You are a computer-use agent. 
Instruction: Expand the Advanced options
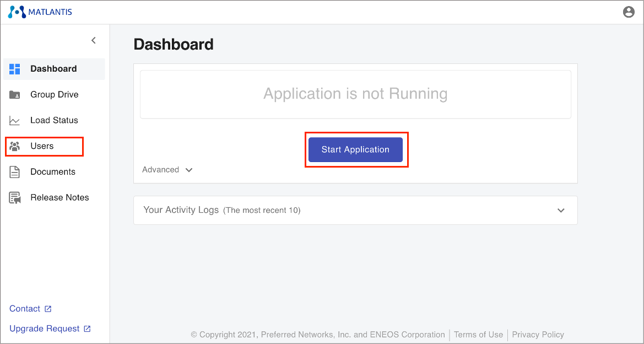click(x=167, y=170)
